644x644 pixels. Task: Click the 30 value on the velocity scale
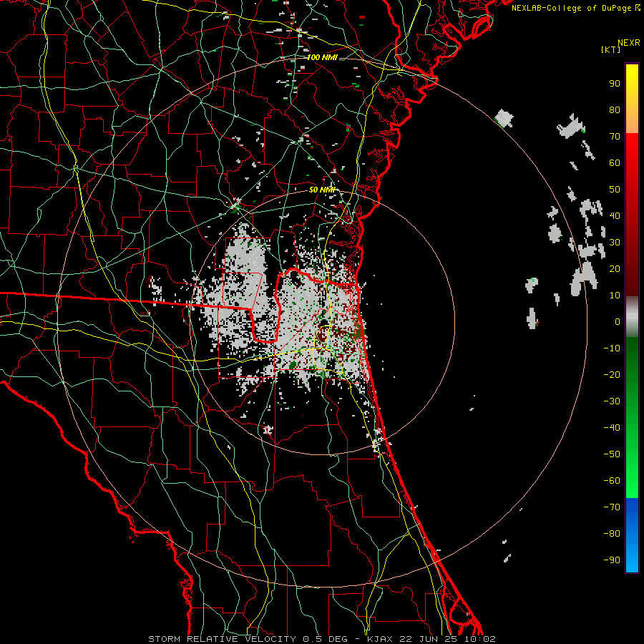615,243
